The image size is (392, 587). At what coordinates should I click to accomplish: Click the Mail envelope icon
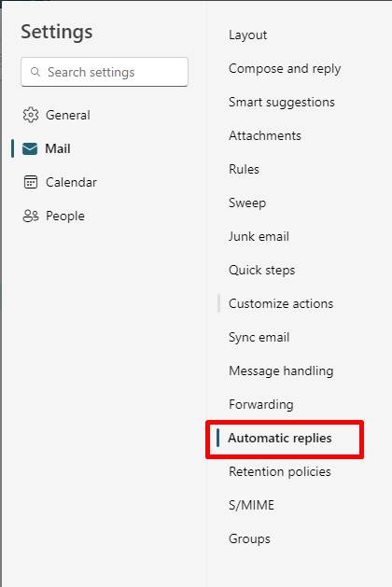coord(30,148)
